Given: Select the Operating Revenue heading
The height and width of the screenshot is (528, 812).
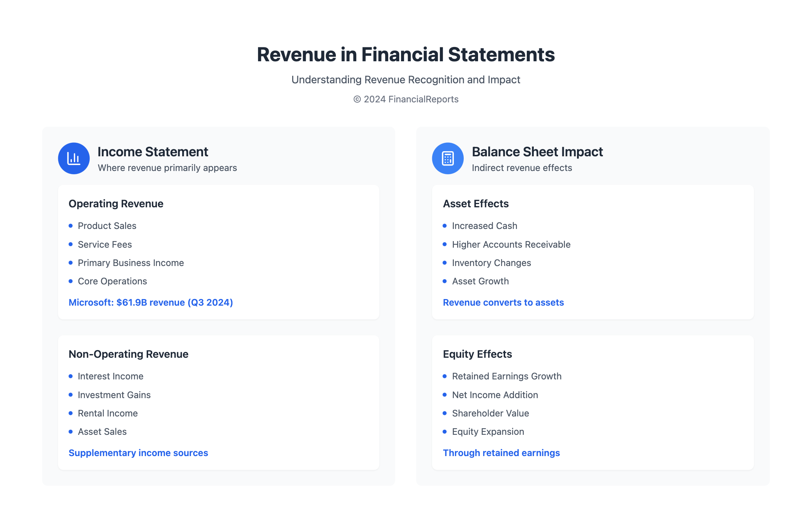Looking at the screenshot, I should (116, 204).
